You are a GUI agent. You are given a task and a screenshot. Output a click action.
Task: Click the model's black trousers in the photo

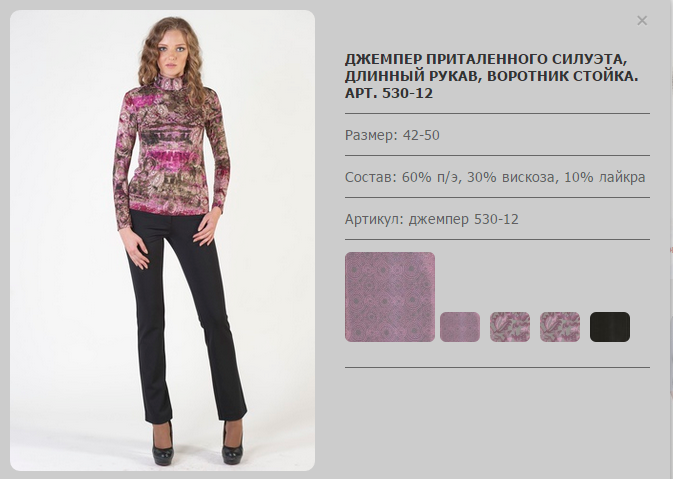click(x=185, y=315)
